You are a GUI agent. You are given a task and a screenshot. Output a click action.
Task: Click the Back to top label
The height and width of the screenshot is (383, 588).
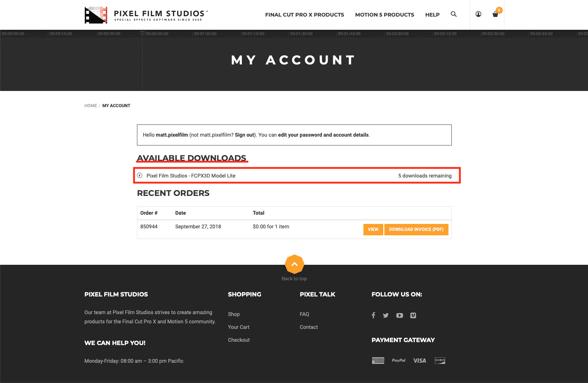click(294, 279)
